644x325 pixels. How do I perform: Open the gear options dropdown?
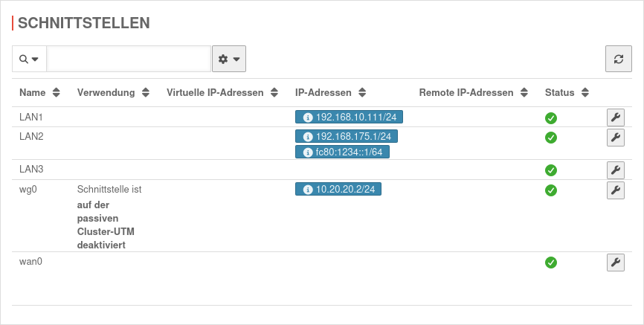(x=229, y=59)
